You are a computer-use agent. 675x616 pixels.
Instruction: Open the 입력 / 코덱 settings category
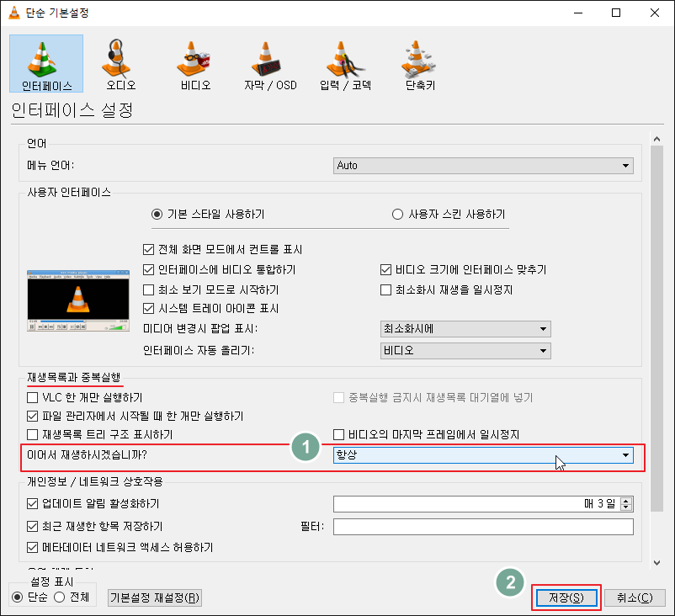(x=345, y=64)
